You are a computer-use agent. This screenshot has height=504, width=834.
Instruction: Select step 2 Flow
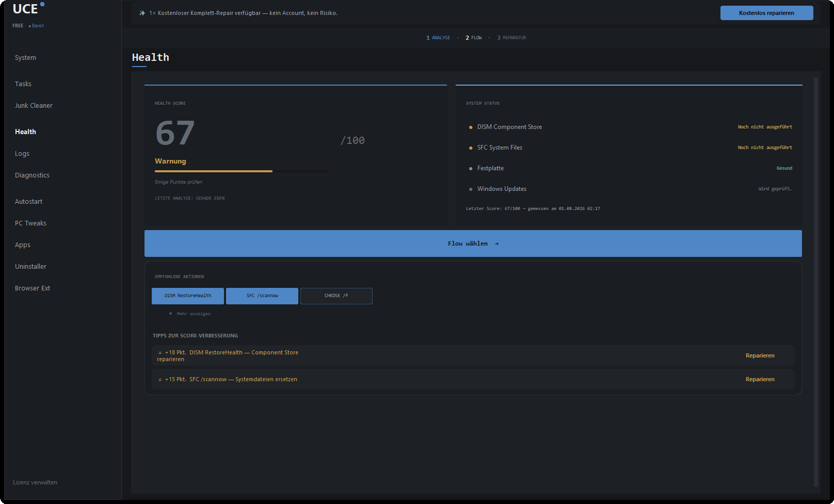click(x=474, y=38)
